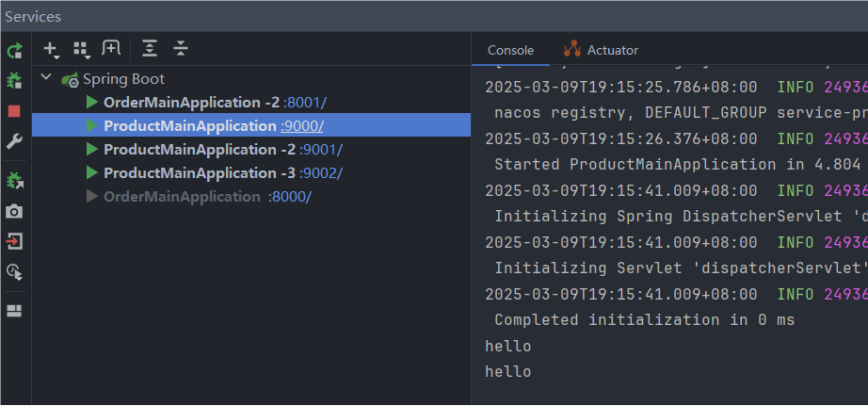Click 'Initializing Servlet dispatcherServlet' line
This screenshot has height=406, width=868.
681,268
